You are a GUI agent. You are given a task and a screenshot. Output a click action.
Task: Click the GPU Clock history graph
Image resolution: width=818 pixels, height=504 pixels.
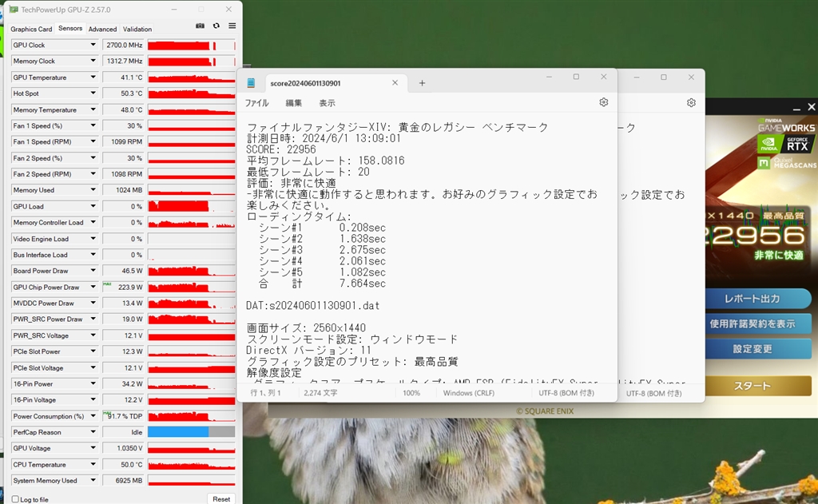[x=192, y=46]
